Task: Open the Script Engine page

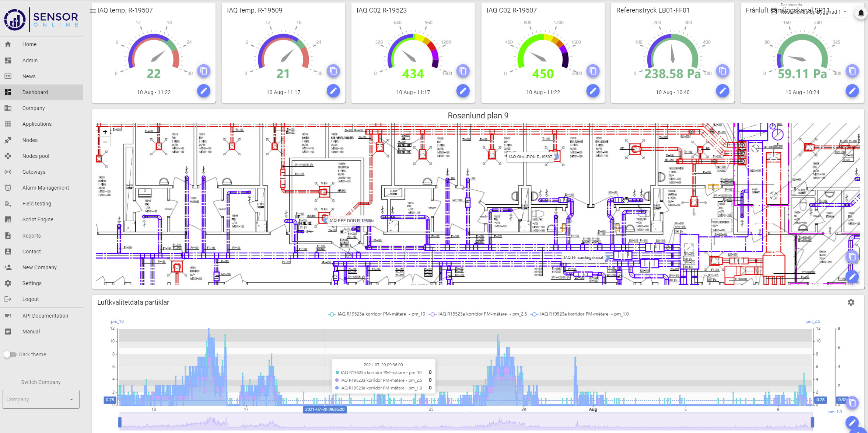Action: pos(38,219)
